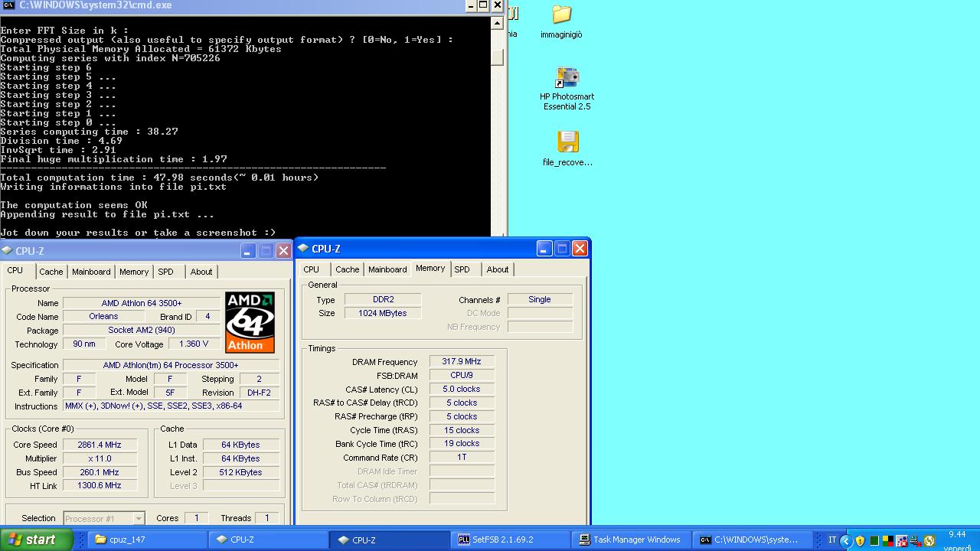Screen dimensions: 980x551
Task: Click the Bus Speed value 260.1 MHz
Action: pyautogui.click(x=100, y=472)
